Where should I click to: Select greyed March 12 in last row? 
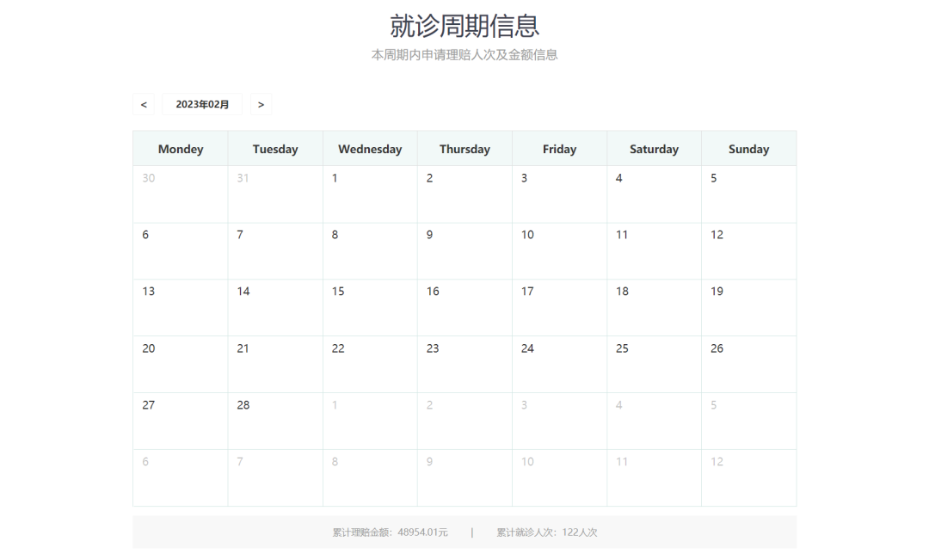749,477
